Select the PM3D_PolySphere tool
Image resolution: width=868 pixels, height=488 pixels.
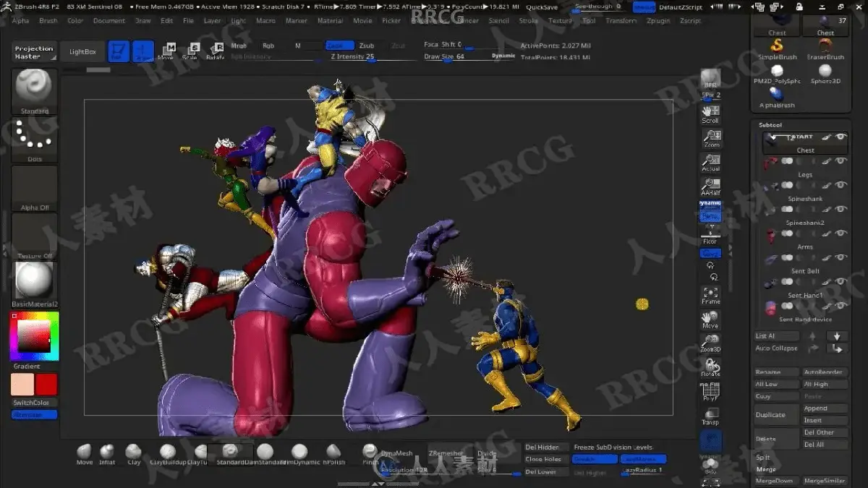(778, 74)
